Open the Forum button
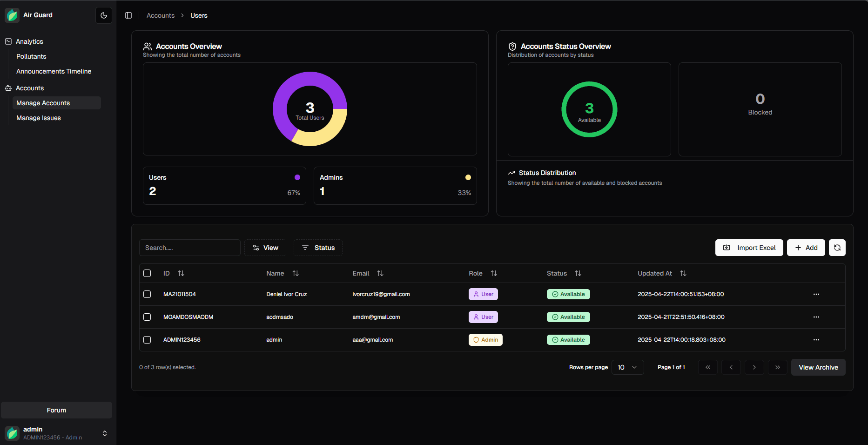868x445 pixels. 56,410
